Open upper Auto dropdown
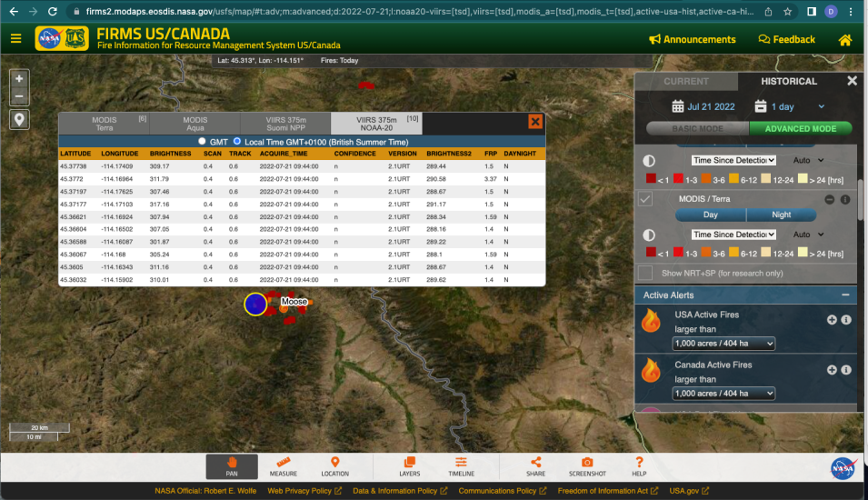The width and height of the screenshot is (868, 500). [808, 160]
